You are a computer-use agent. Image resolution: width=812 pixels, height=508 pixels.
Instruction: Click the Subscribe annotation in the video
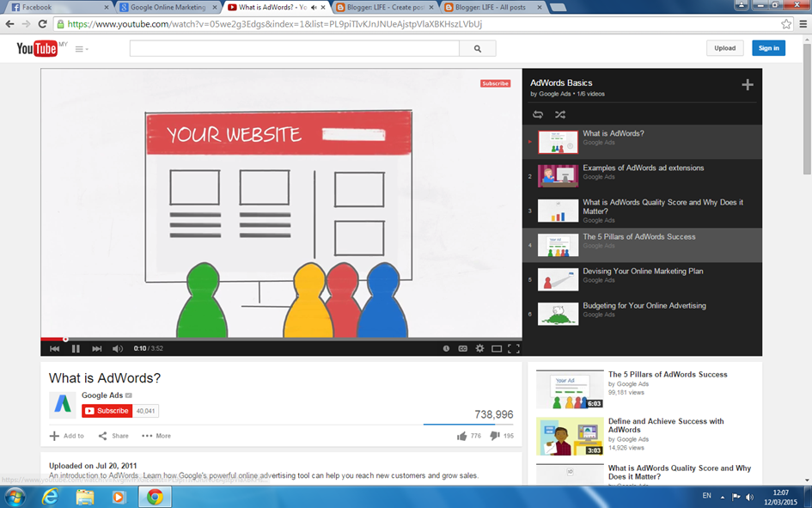[495, 83]
